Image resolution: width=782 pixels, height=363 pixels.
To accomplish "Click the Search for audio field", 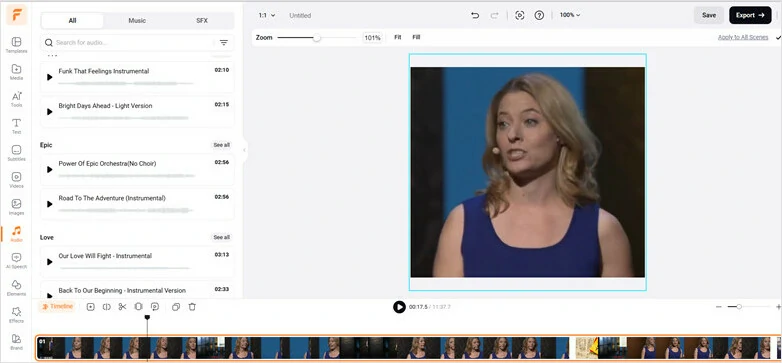I will 128,42.
